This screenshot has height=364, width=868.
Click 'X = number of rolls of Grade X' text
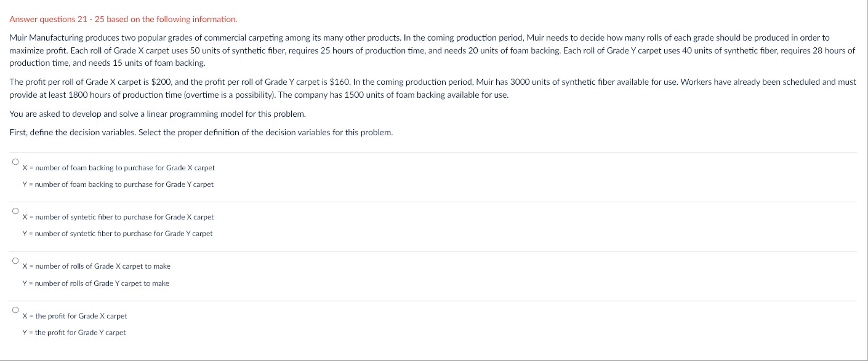click(x=96, y=266)
